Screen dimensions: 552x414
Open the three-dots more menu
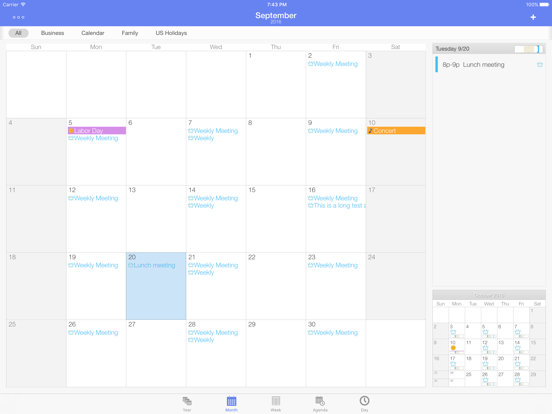[18, 17]
